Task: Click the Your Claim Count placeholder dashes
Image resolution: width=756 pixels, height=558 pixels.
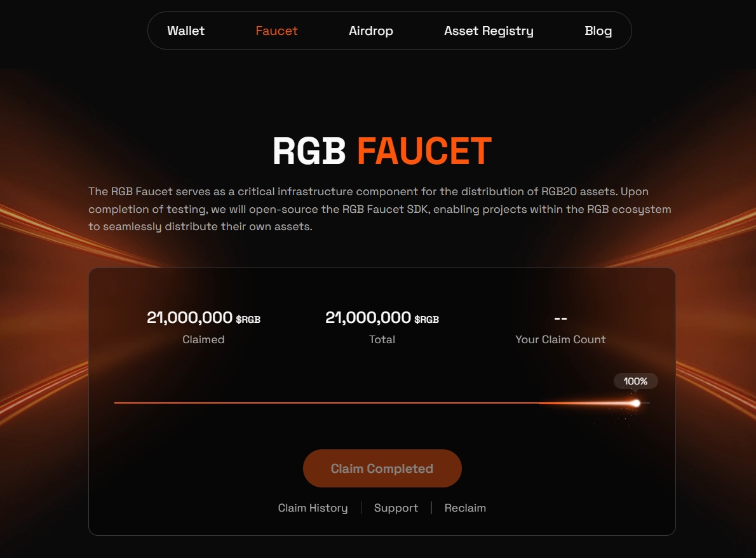Action: [x=560, y=318]
